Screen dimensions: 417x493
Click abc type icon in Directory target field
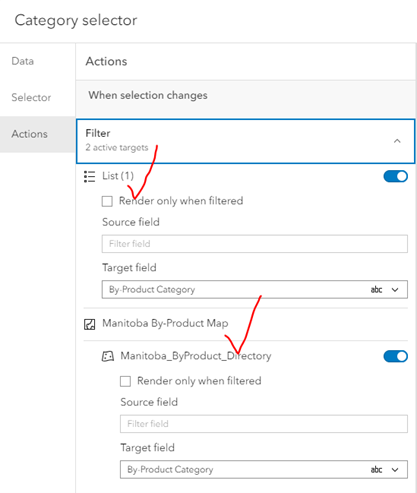[376, 470]
